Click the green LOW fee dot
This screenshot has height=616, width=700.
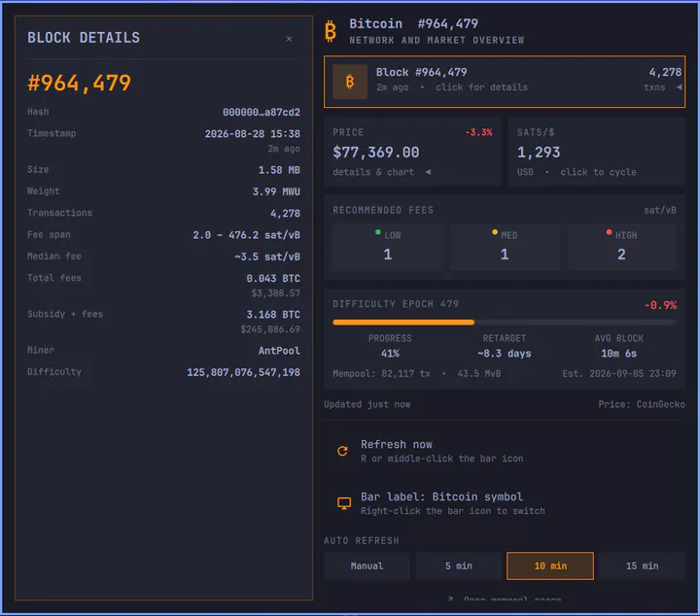coord(378,232)
